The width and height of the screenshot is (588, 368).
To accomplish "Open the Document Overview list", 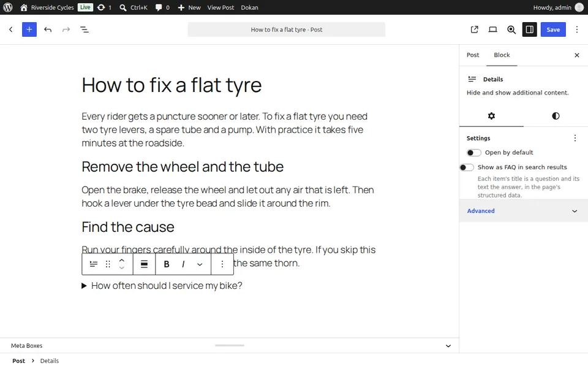I will 85,29.
